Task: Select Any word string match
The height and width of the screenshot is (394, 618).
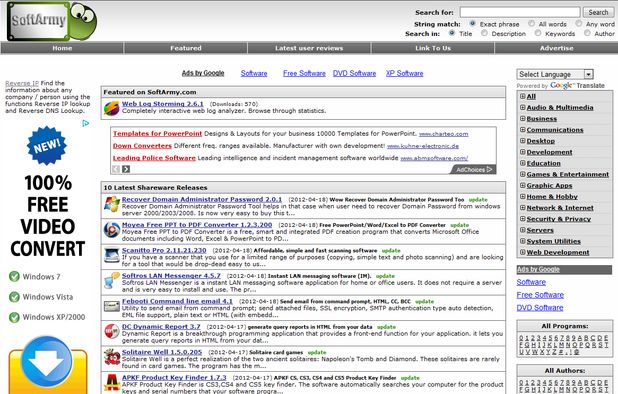Action: [x=578, y=24]
